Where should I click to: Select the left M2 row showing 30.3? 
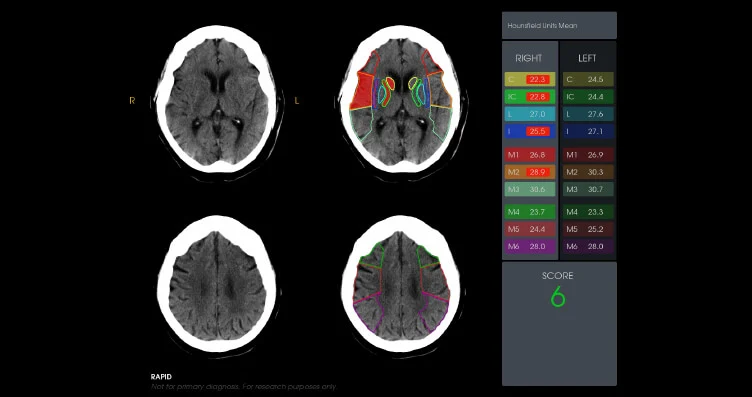point(588,172)
